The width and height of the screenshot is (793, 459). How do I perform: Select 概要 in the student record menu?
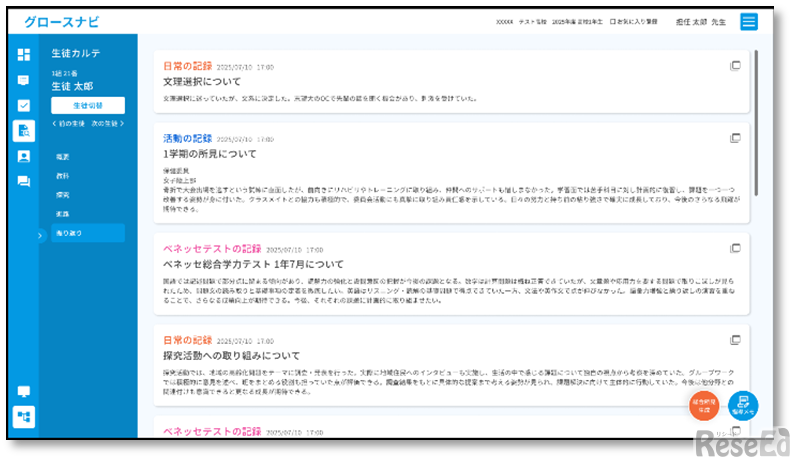[63, 157]
